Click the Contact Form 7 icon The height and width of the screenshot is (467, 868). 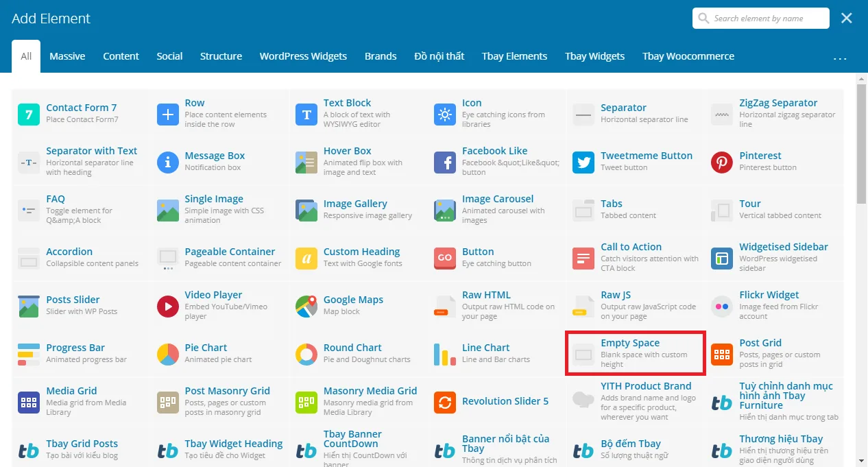pyautogui.click(x=29, y=114)
